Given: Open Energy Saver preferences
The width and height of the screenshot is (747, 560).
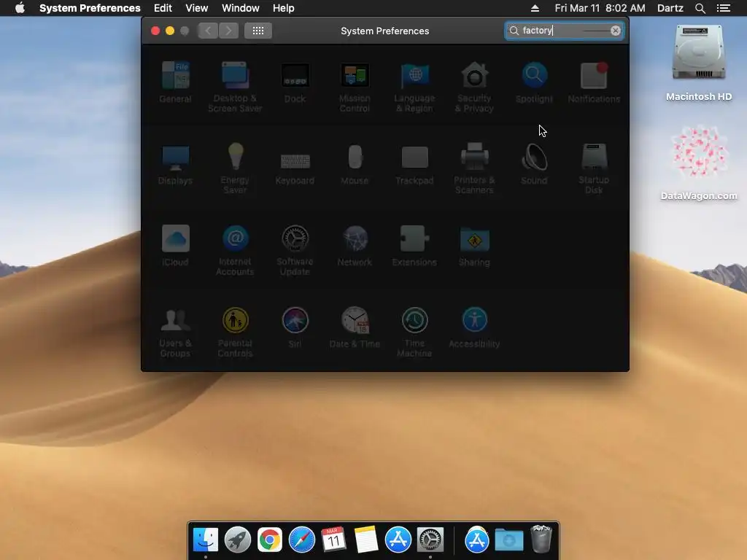Looking at the screenshot, I should (235, 168).
